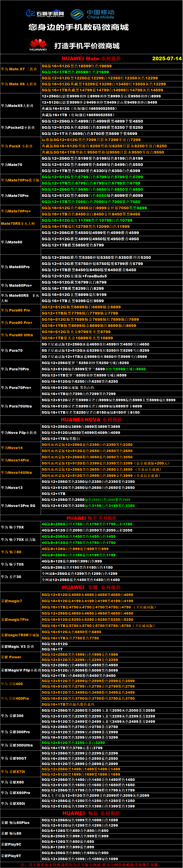The width and height of the screenshot is (183, 868).
Task: Click the HUAWEI 荣耀 系列报价 header
Action: pos(91,587)
